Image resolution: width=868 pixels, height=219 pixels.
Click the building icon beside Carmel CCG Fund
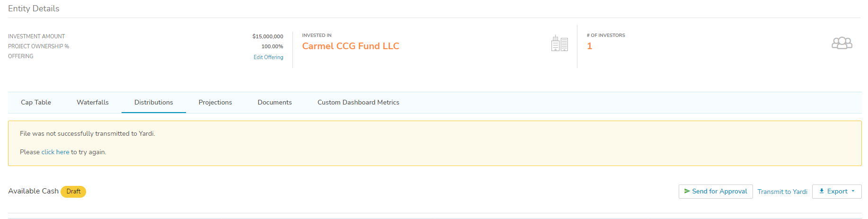coord(559,44)
